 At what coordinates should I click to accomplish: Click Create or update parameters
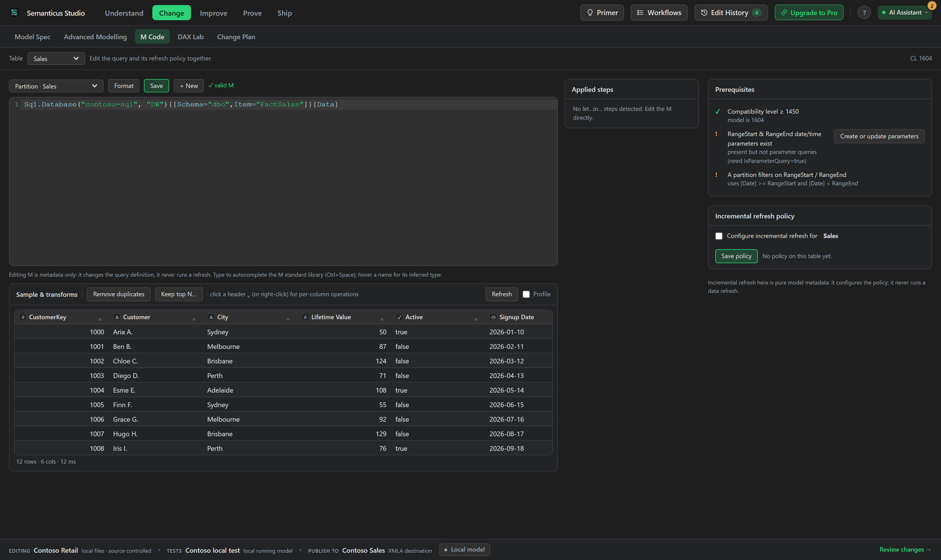point(879,136)
